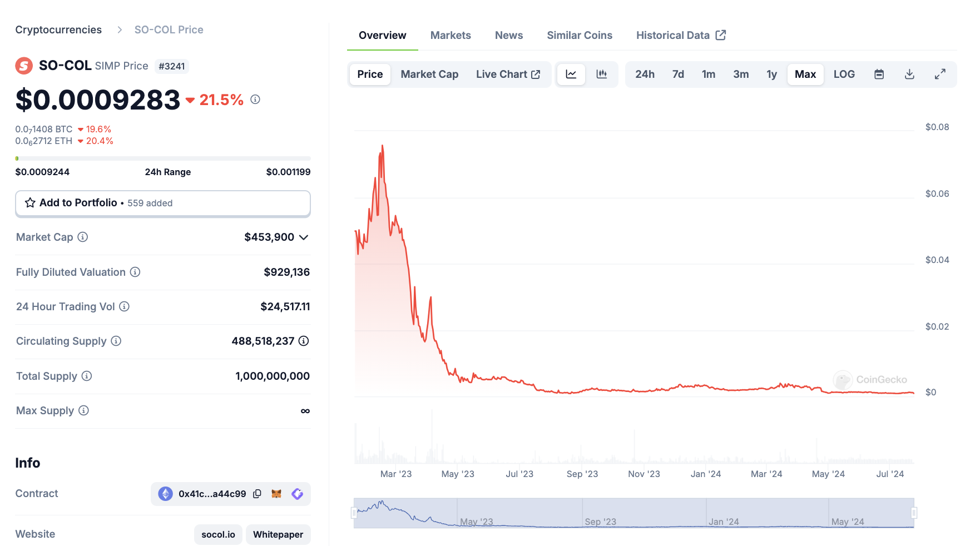Open Historical Data external link
This screenshot has height=546, width=980.
pyautogui.click(x=681, y=35)
